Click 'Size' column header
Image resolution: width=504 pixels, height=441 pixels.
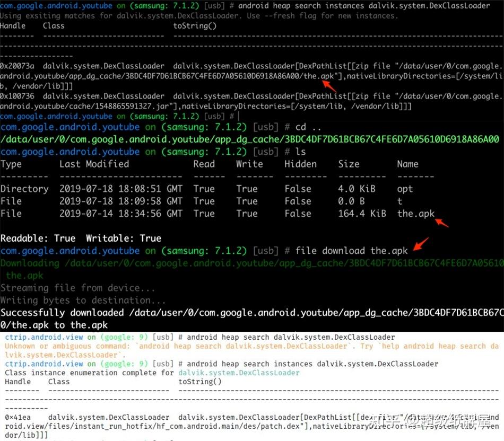coord(349,164)
